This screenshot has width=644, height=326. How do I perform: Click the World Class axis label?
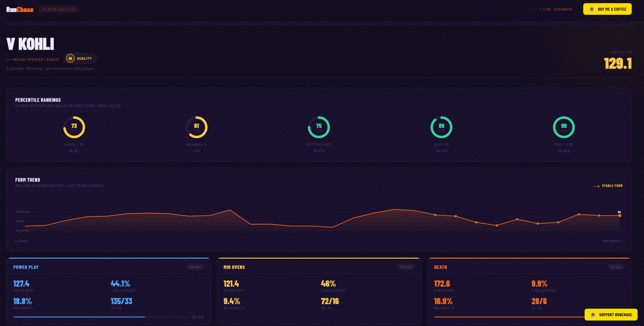pos(23,212)
